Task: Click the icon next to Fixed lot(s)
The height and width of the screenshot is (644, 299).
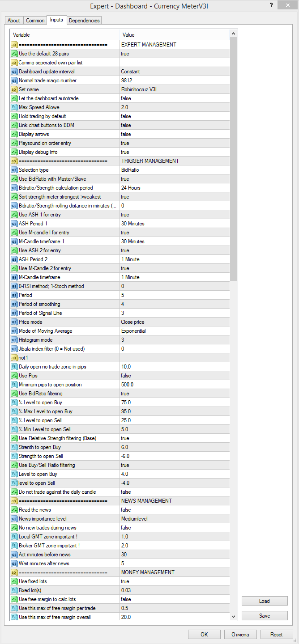Action: point(14,590)
